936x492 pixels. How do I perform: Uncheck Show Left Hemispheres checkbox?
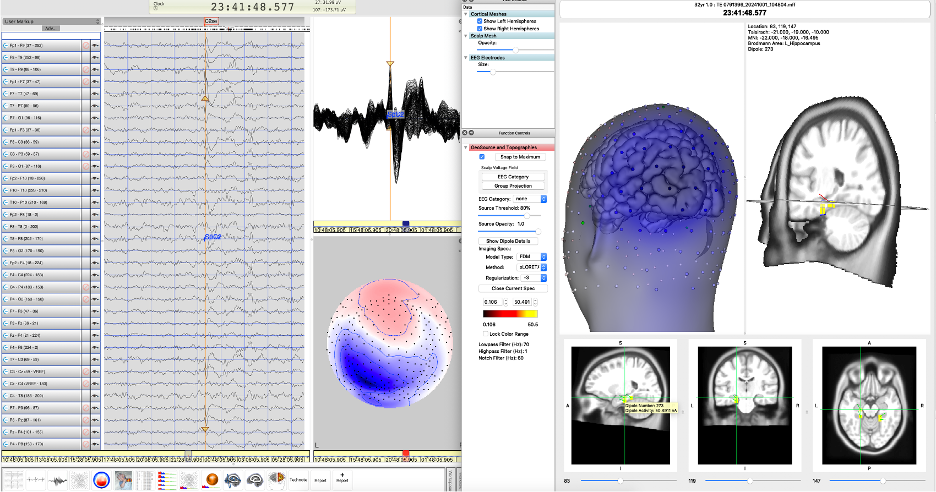point(480,20)
